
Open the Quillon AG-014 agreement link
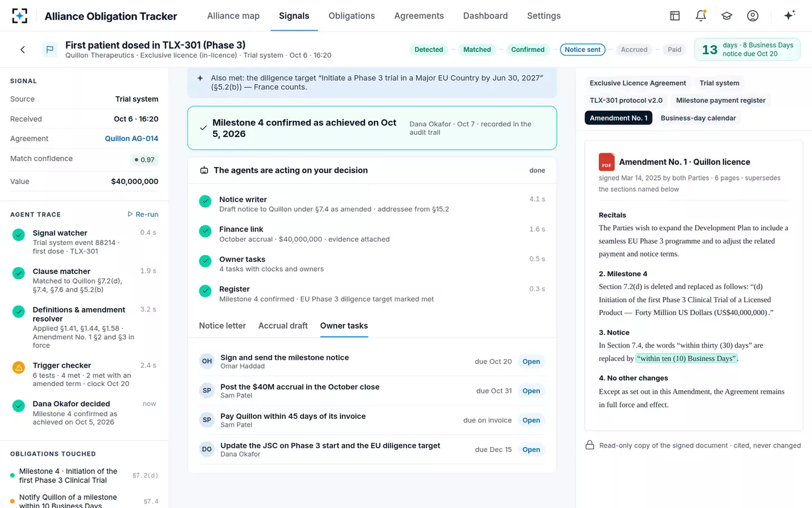coord(131,138)
